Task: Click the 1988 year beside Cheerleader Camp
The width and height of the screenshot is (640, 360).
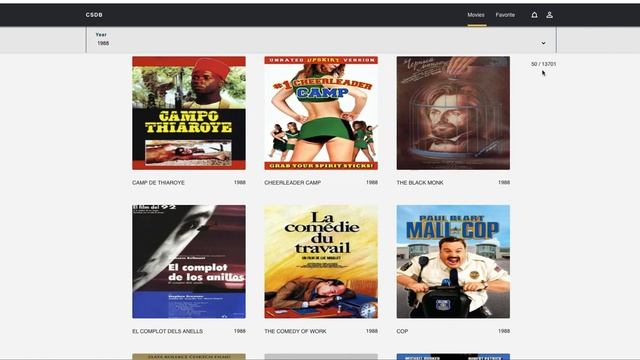Action: [x=372, y=182]
